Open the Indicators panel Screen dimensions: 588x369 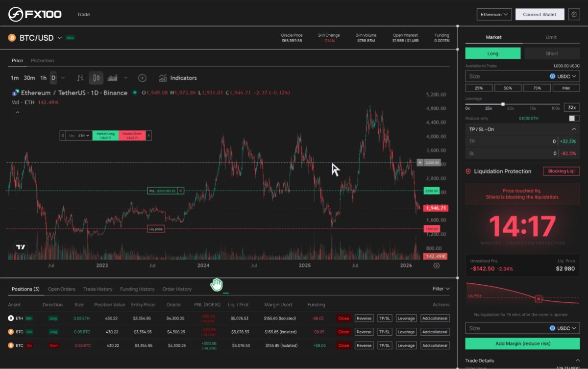click(177, 78)
